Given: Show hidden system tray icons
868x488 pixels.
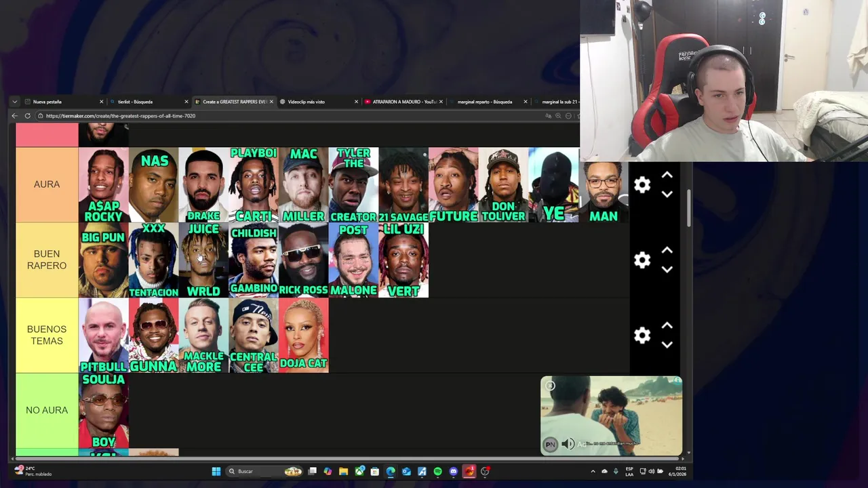Looking at the screenshot, I should point(593,471).
